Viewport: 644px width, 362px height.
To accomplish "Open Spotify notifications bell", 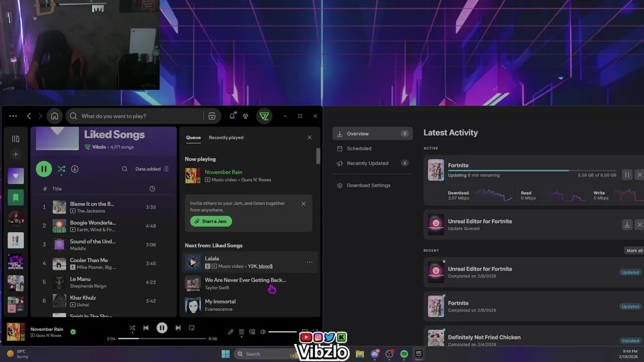I will tap(232, 116).
